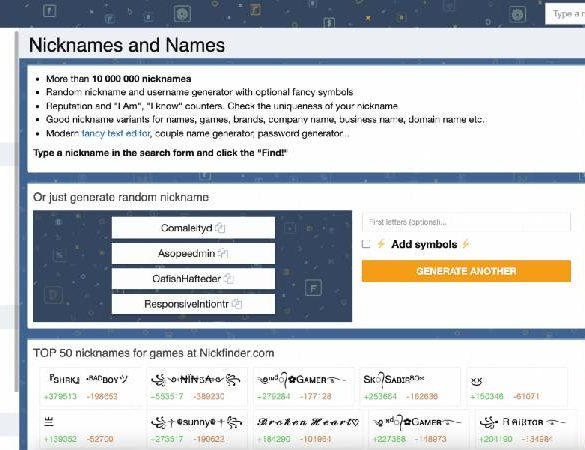The height and width of the screenshot is (450, 585).
Task: Copy the Asopeedmin nickname via copy icon
Action: point(223,253)
